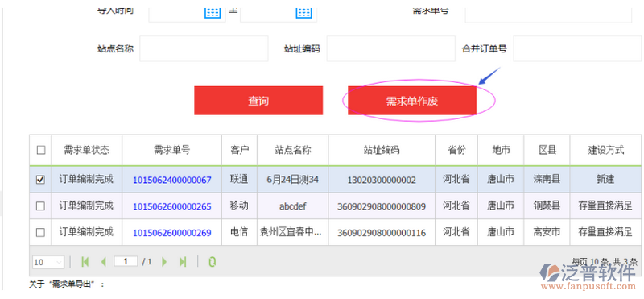Viewport: 644px width, 299px height.
Task: Open order link 1015062600000269
Action: (x=172, y=233)
